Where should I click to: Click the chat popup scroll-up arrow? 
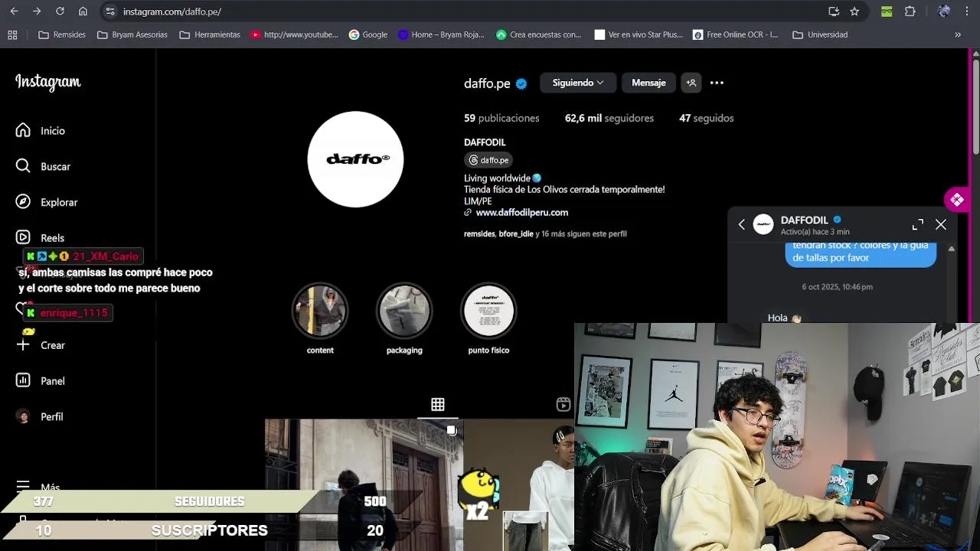click(x=952, y=249)
